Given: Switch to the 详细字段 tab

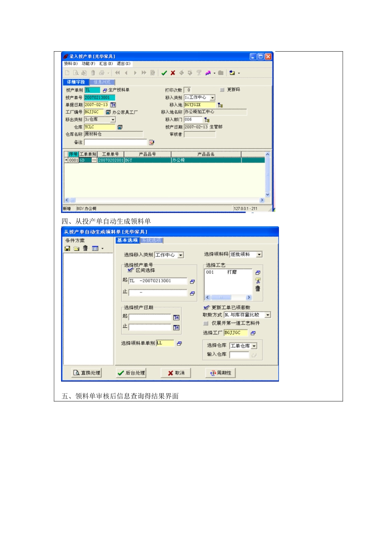Looking at the screenshot, I should coord(76,82).
